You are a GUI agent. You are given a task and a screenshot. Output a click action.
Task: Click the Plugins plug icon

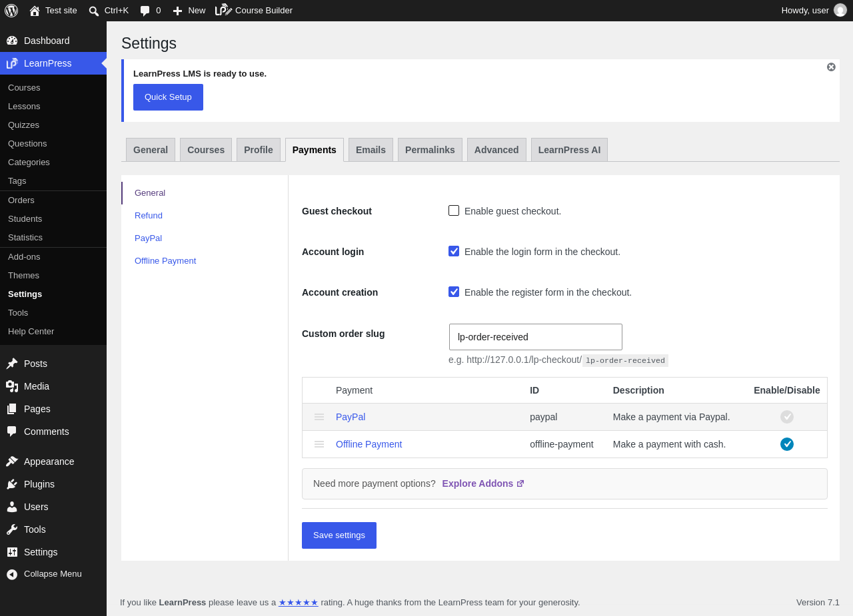(12, 484)
